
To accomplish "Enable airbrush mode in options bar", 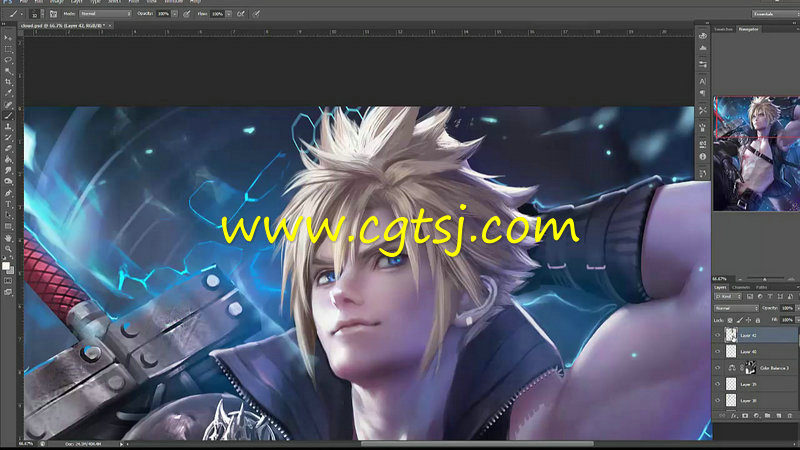I will point(241,14).
